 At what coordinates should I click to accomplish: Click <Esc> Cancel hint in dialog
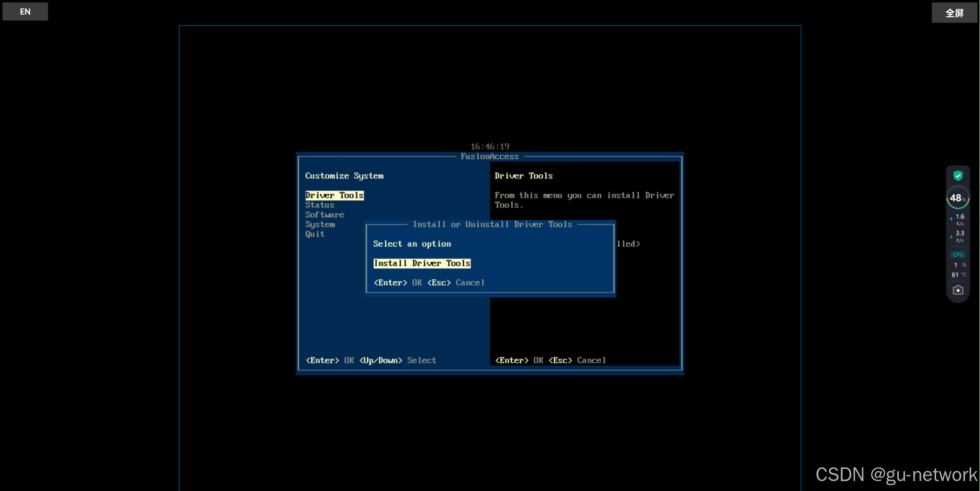[456, 283]
